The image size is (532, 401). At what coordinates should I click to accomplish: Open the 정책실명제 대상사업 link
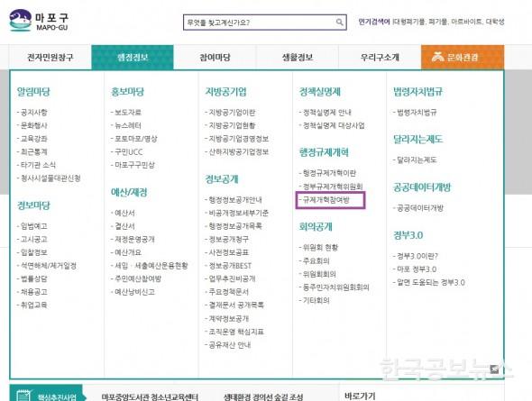334,125
